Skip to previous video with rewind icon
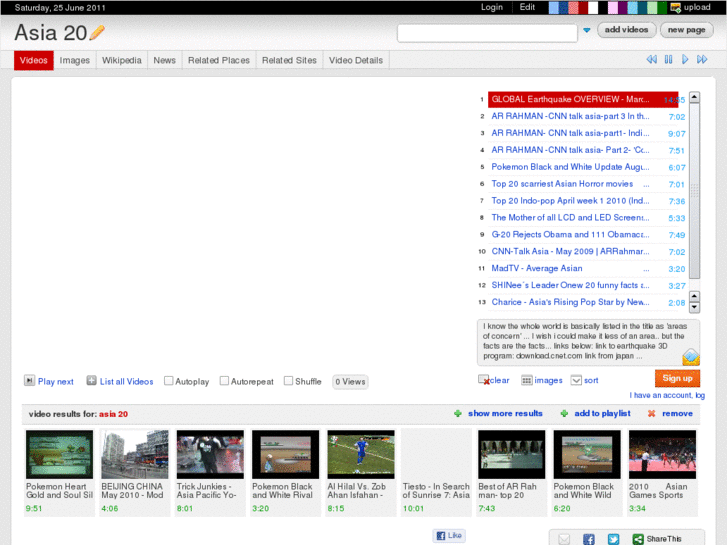Image resolution: width=727 pixels, height=545 pixels. 651,59
